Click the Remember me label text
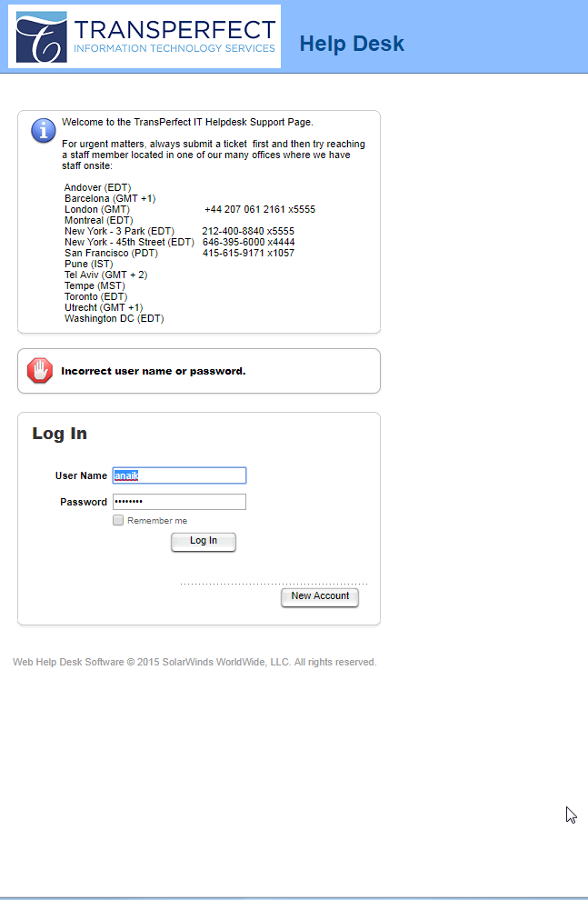Screen dimensions: 588x900 157,521
